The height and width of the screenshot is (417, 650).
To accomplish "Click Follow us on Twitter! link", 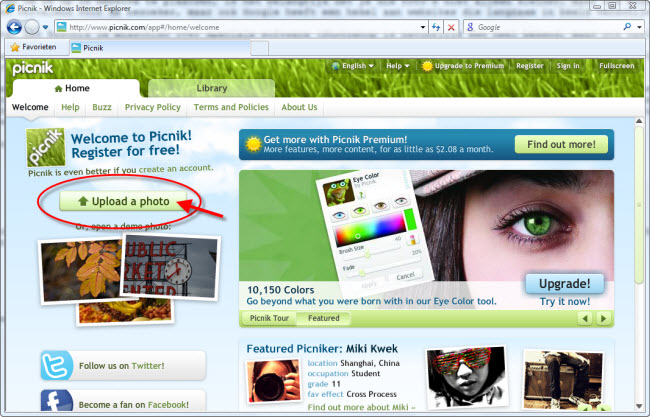I will click(121, 366).
